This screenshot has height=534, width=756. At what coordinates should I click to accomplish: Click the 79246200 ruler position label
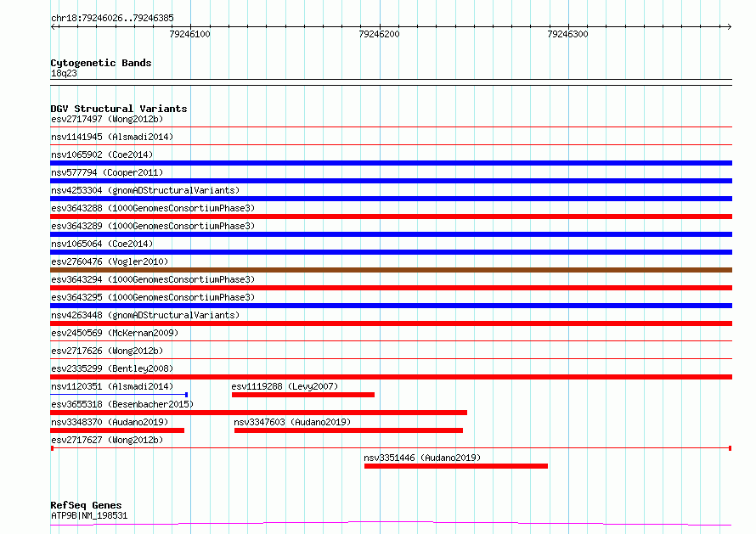pyautogui.click(x=379, y=34)
